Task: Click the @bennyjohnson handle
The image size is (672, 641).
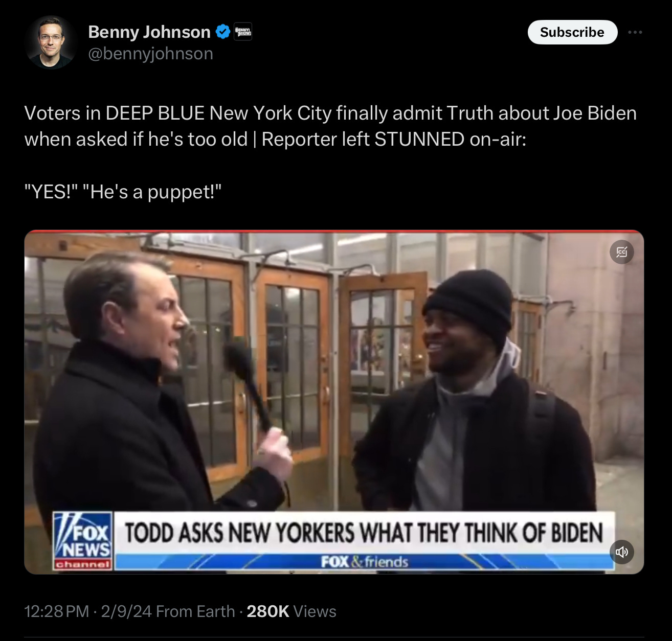Action: pyautogui.click(x=151, y=54)
